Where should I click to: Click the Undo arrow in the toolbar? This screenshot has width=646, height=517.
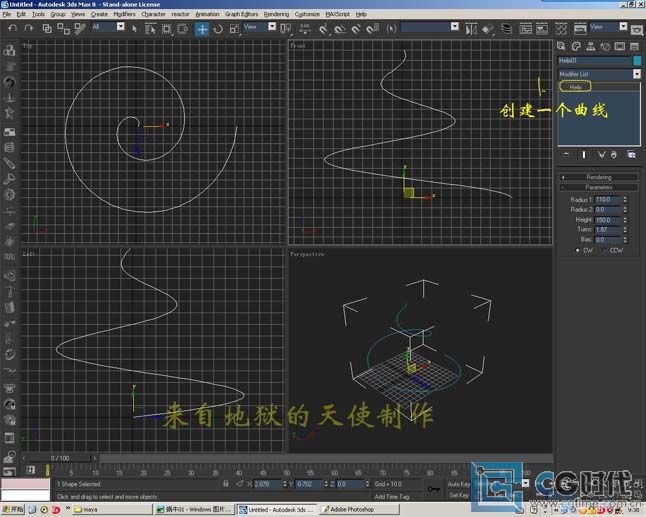(12, 28)
